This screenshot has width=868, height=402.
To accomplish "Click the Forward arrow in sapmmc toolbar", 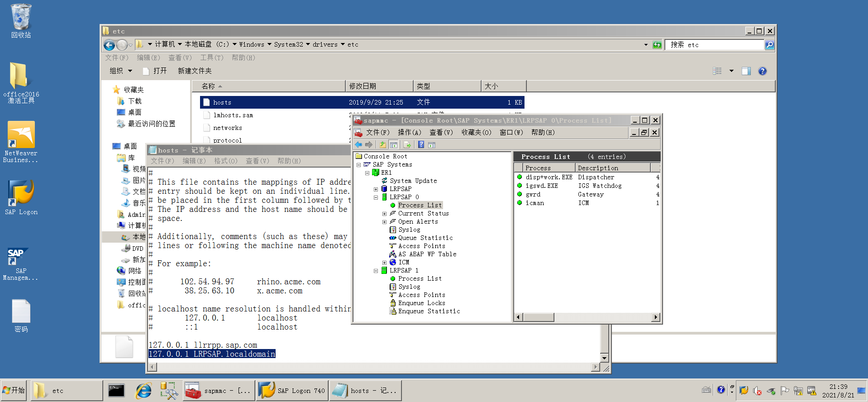I will 369,144.
